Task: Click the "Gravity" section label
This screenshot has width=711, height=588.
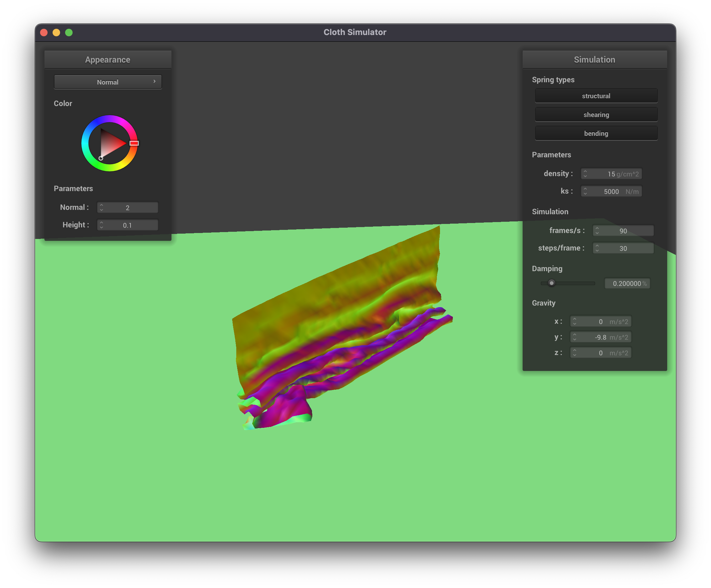Action: click(544, 303)
